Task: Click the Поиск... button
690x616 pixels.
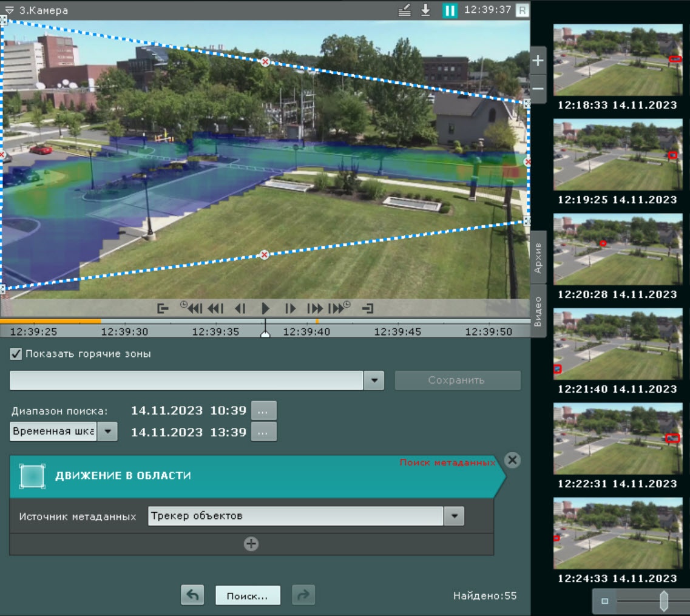Action: point(248,595)
